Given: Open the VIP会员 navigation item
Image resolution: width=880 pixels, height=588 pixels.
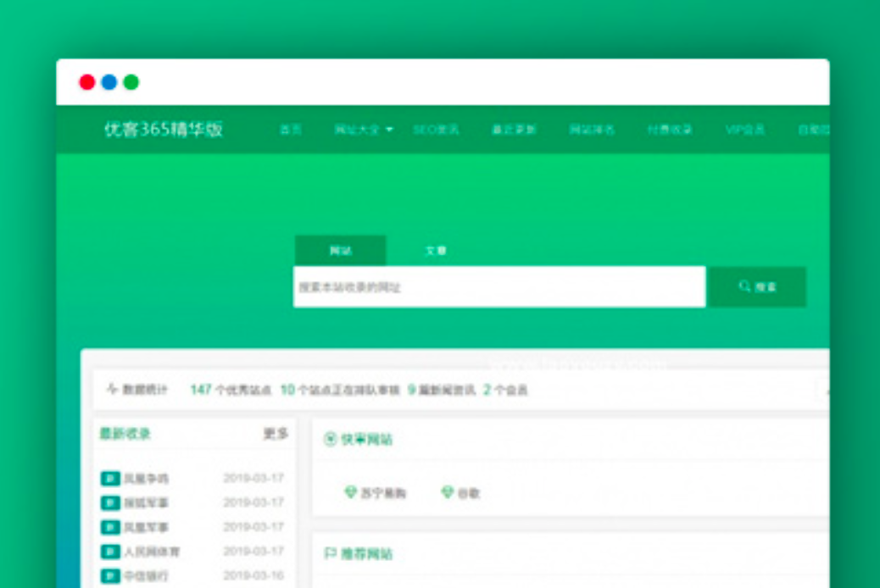Looking at the screenshot, I should [x=745, y=130].
